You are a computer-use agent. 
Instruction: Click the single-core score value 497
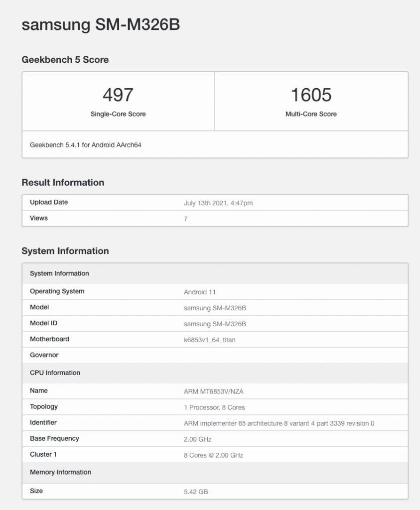pyautogui.click(x=118, y=95)
